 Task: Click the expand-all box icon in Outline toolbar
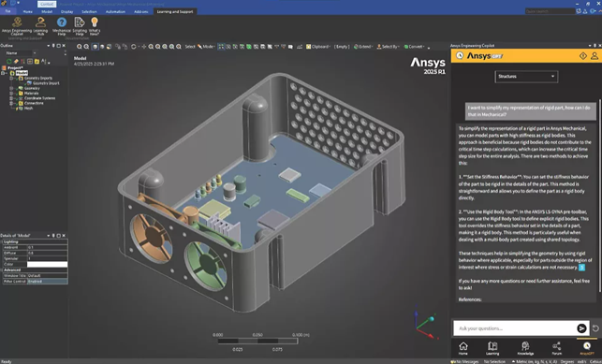click(30, 62)
